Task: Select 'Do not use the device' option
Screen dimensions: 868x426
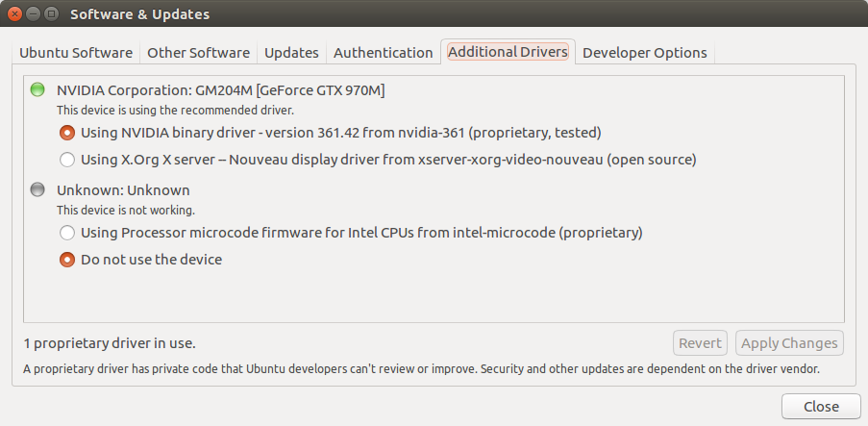Action: coord(67,260)
